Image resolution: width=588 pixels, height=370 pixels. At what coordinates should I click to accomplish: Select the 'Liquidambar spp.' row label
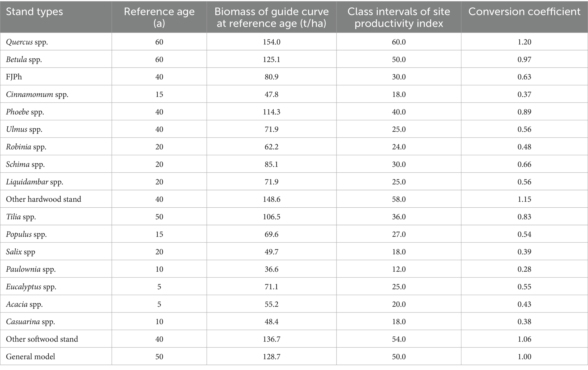pyautogui.click(x=34, y=182)
